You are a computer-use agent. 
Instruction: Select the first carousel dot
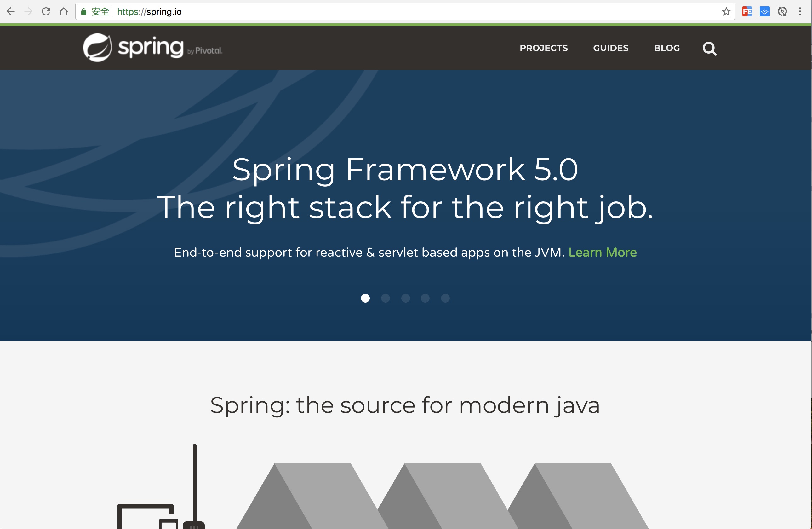365,298
